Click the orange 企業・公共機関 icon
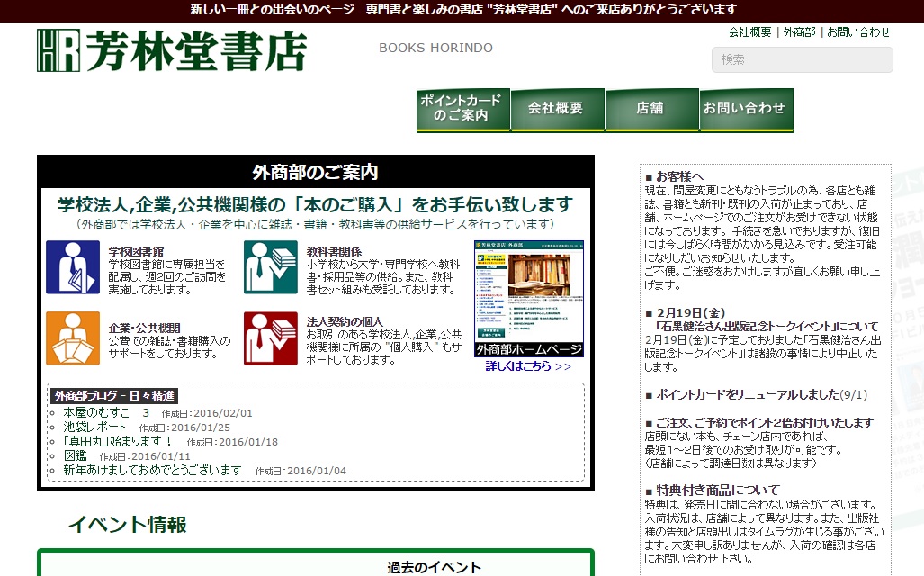The height and width of the screenshot is (576, 924). tap(73, 338)
